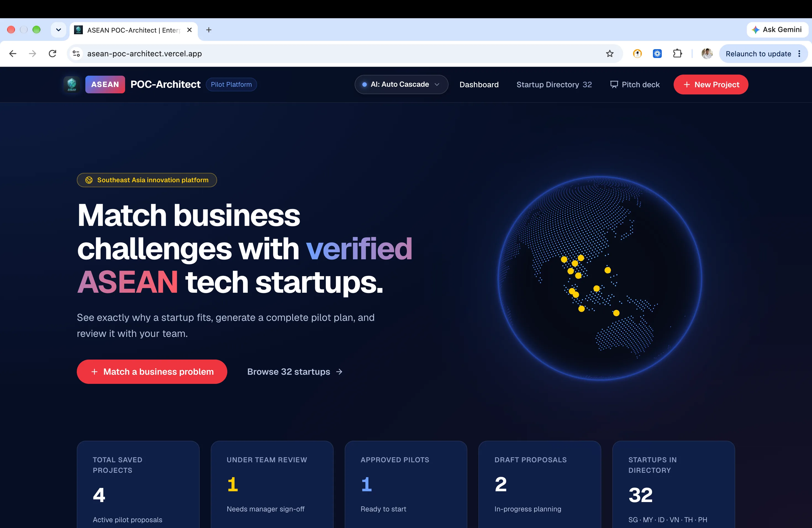Viewport: 812px width, 528px height.
Task: Go to Startup Directory 32
Action: [554, 85]
